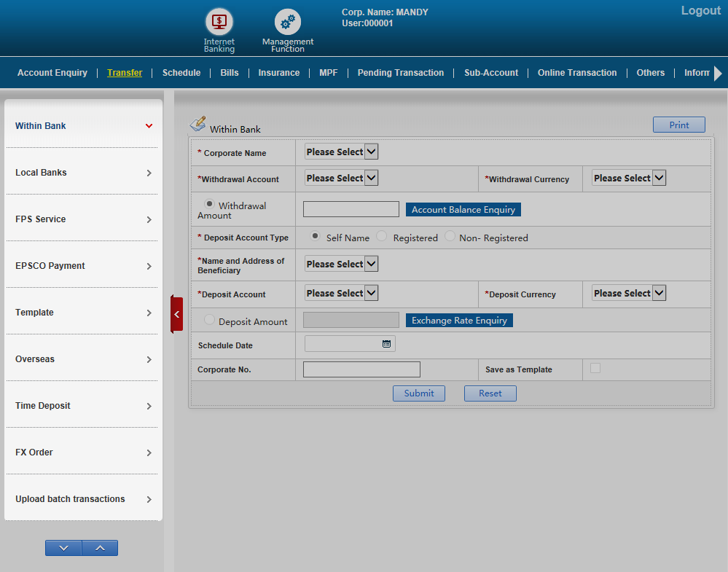
Task: Select the Non-Registered radio button
Action: tap(450, 236)
